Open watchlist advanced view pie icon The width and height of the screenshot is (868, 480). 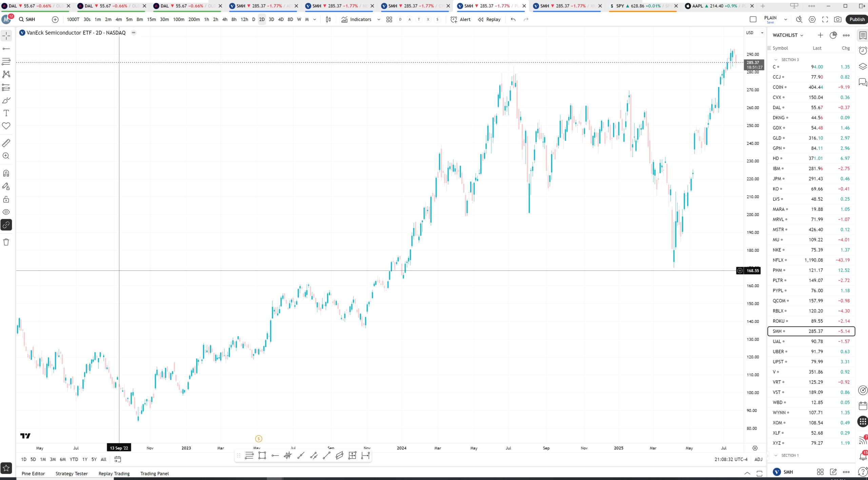coord(833,35)
